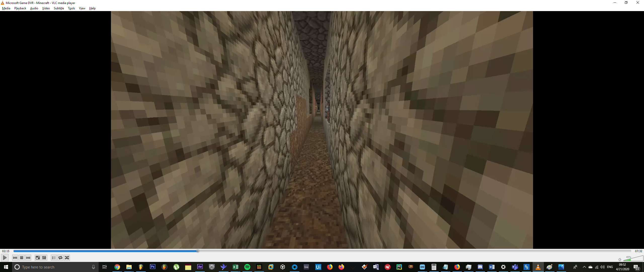The height and width of the screenshot is (272, 644).
Task: Click the Previous media button
Action: click(15, 258)
